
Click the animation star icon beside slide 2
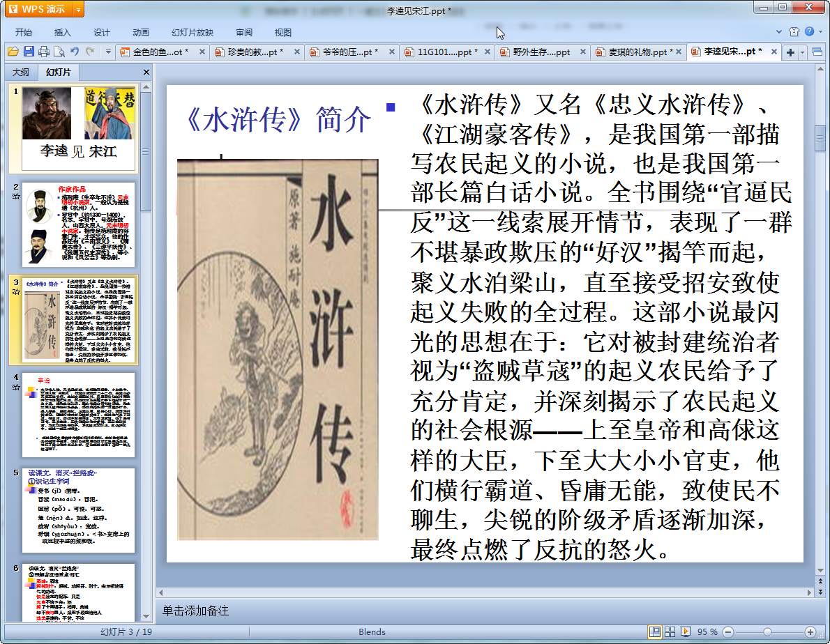[16, 197]
